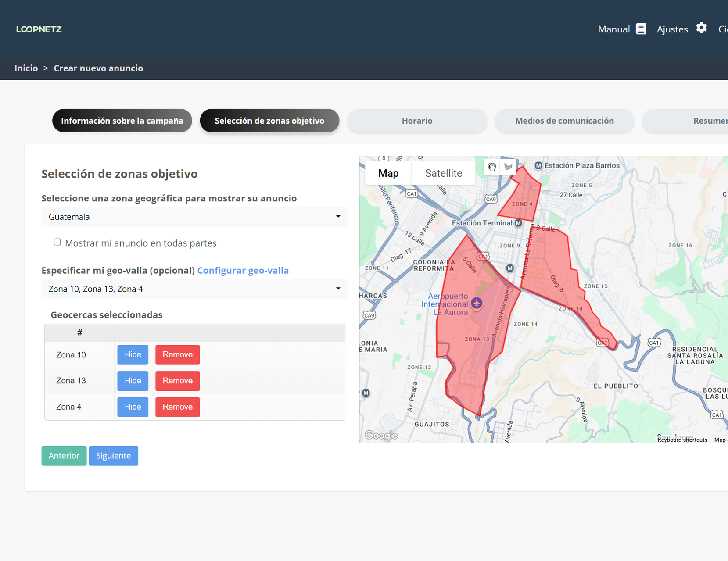
Task: Click the Google logo on the map
Action: pyautogui.click(x=381, y=435)
